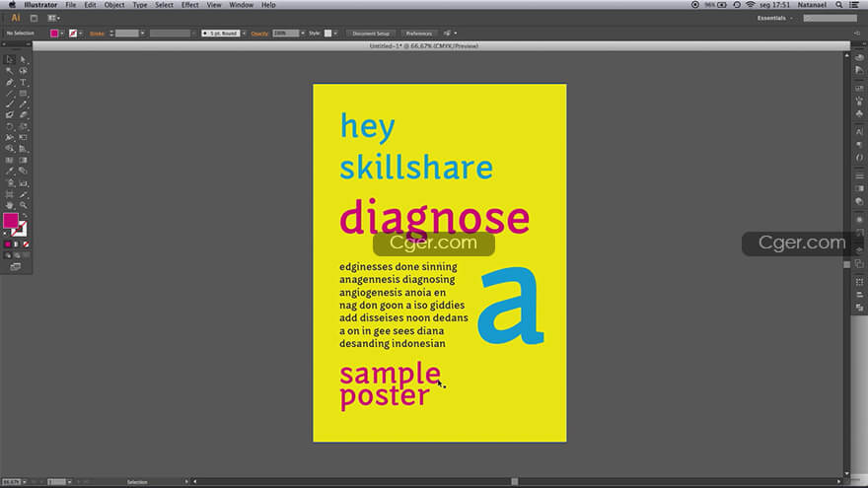
Task: Select the Eraser tool
Action: pos(23,115)
